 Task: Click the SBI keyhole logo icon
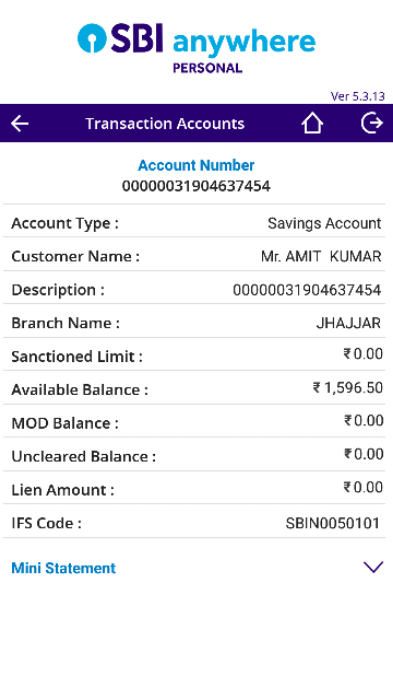click(92, 38)
